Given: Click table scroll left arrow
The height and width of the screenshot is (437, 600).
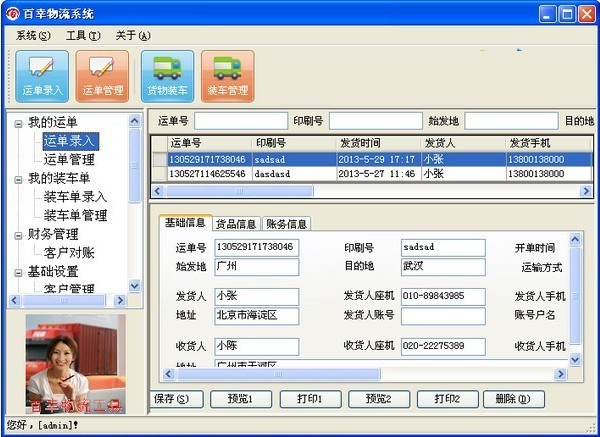Looking at the screenshot, I should [158, 191].
